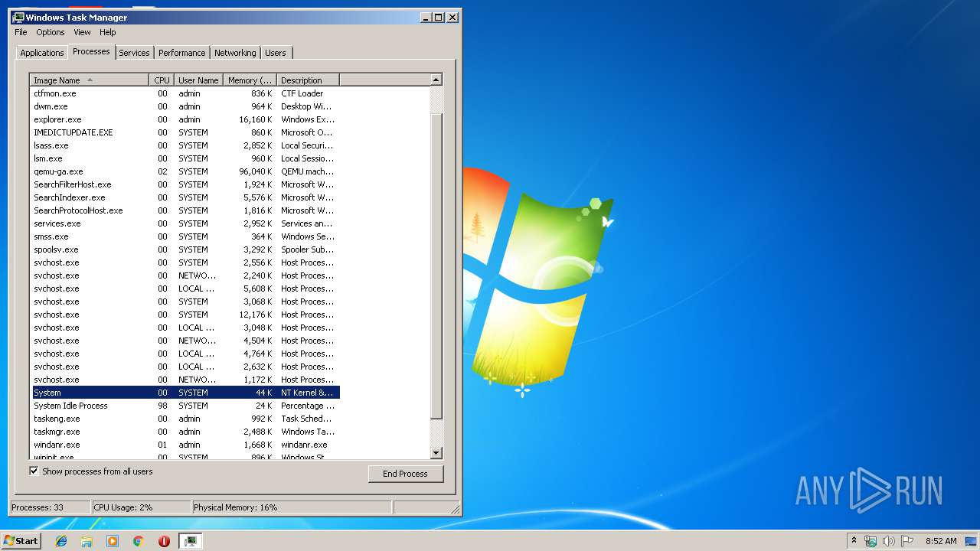Switch to the Services tab
The width and height of the screenshot is (980, 551).
coord(134,53)
